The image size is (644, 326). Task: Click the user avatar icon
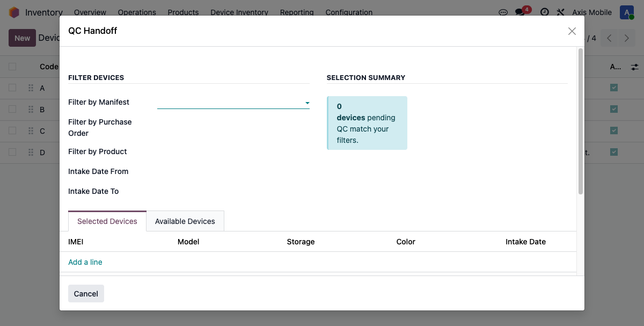626,12
